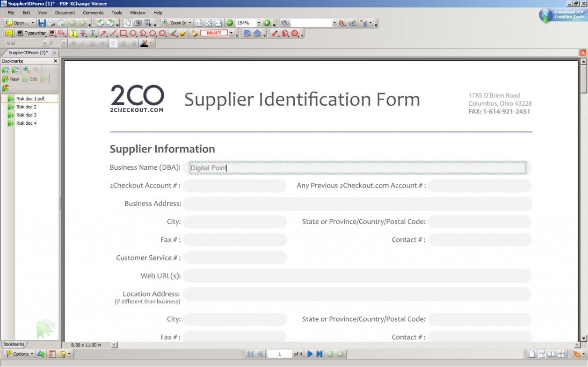Toggle left text alignment
Image resolution: width=588 pixels, height=367 pixels.
pyautogui.click(x=113, y=43)
